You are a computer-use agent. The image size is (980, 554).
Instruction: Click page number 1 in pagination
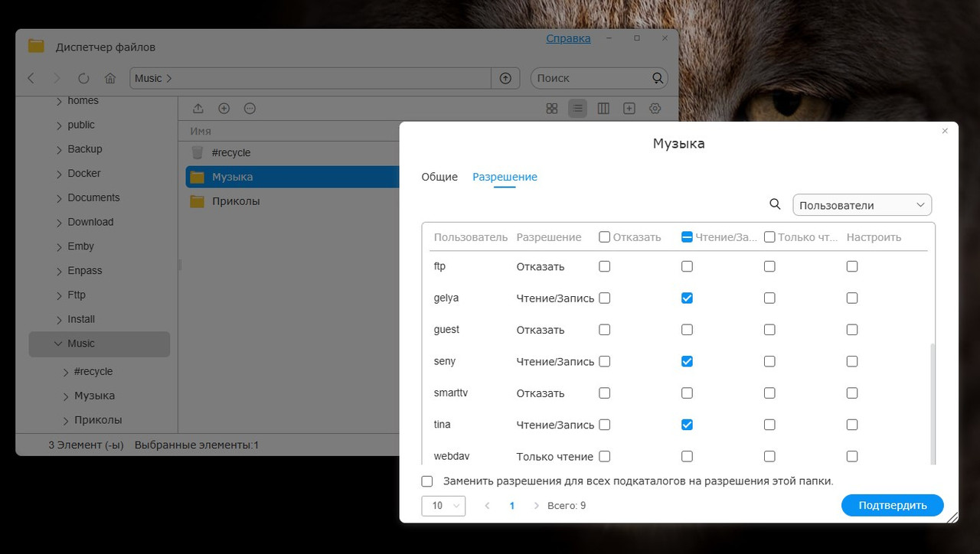[x=512, y=506]
